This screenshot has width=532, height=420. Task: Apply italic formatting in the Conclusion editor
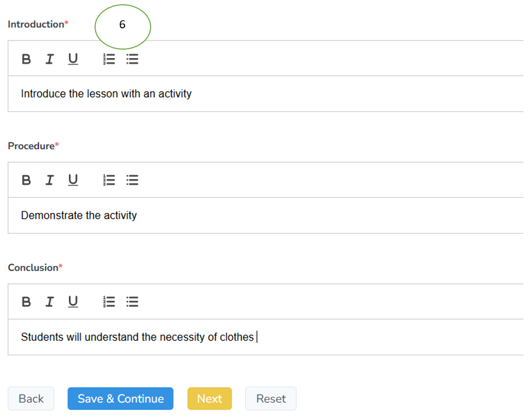(49, 302)
